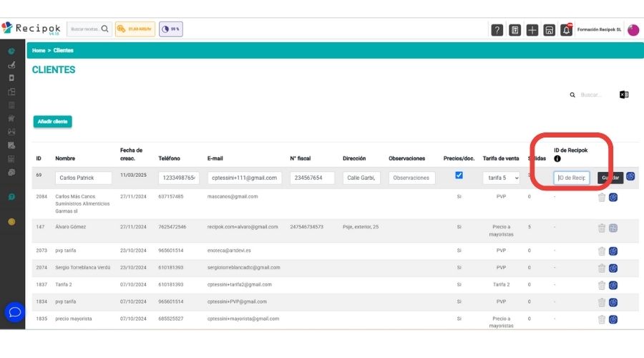Edit the phone field 1233498765
The width and height of the screenshot is (644, 358).
click(x=179, y=178)
